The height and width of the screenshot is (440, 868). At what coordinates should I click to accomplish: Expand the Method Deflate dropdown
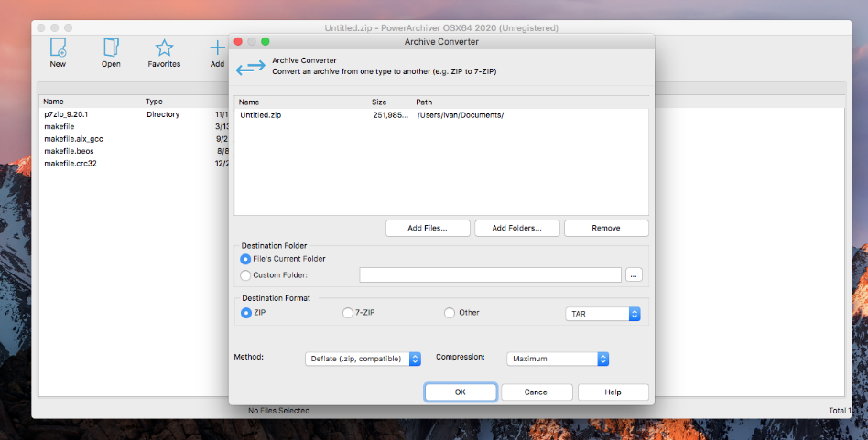[363, 359]
